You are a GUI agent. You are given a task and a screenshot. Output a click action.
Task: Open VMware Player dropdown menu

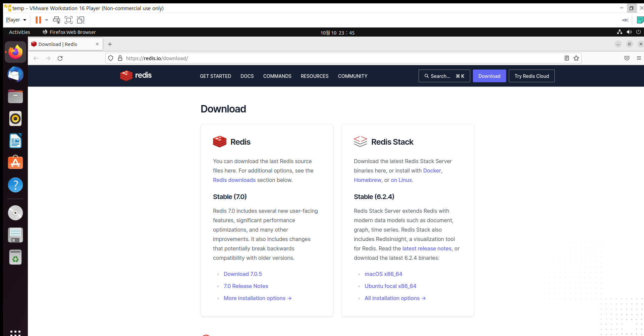click(x=16, y=20)
